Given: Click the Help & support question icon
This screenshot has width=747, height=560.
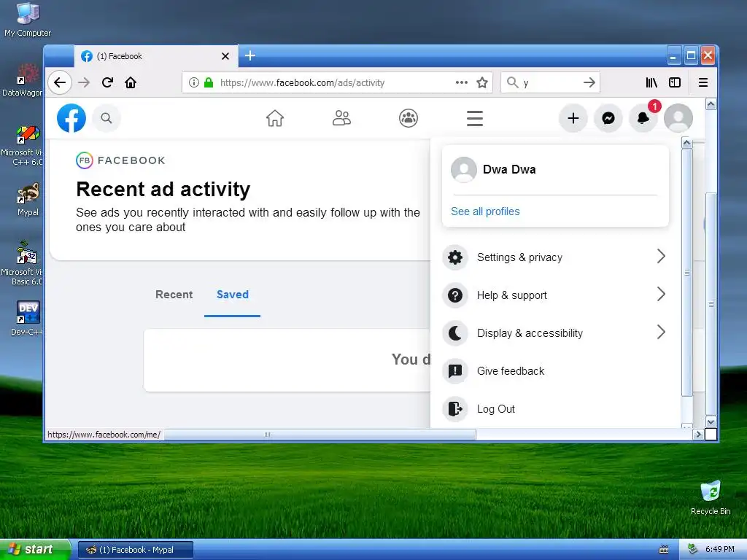Looking at the screenshot, I should (x=455, y=295).
